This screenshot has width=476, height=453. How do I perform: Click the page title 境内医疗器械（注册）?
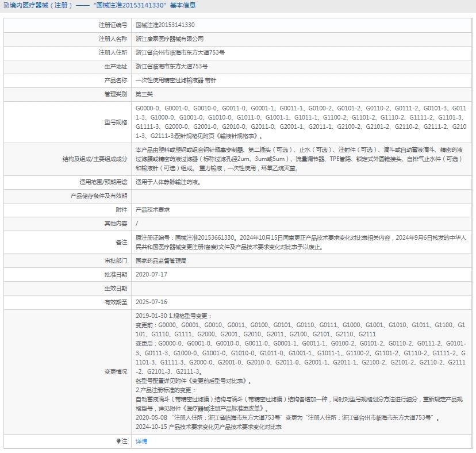tap(38, 6)
